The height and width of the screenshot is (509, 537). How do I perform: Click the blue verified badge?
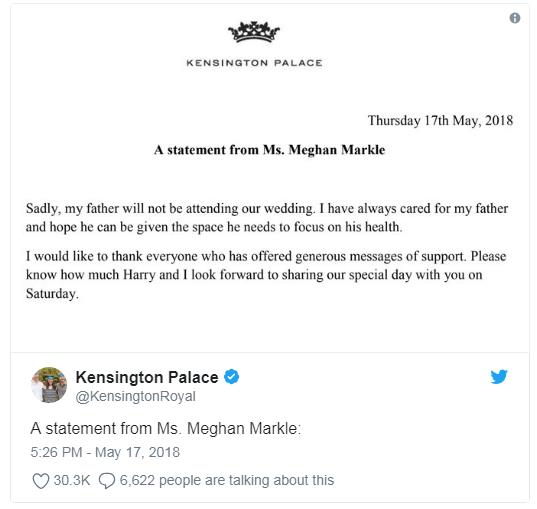[x=232, y=376]
